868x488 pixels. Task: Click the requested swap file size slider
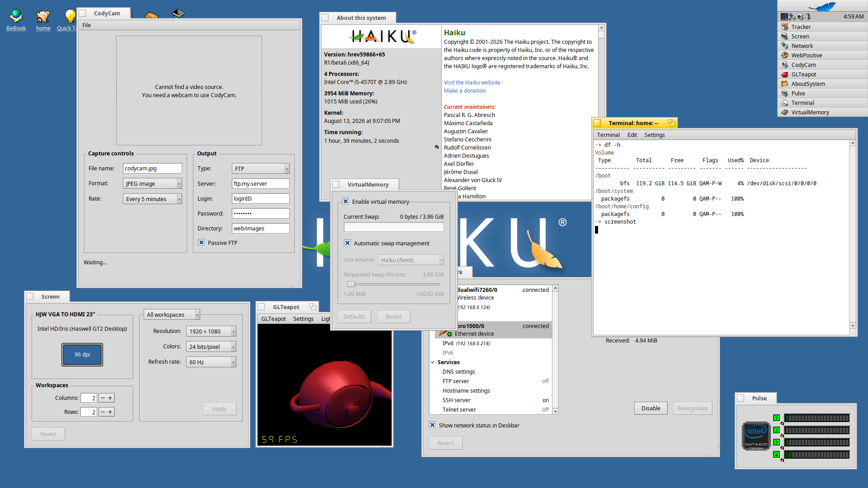click(x=393, y=284)
